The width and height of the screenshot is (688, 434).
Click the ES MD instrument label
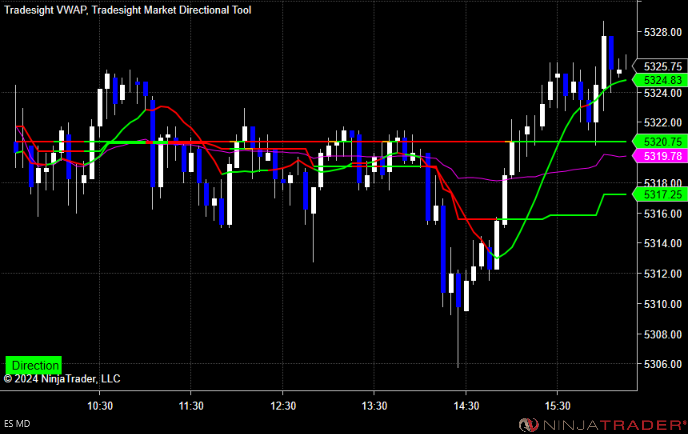pos(17,424)
